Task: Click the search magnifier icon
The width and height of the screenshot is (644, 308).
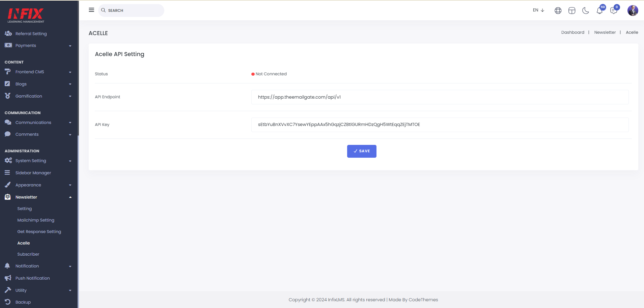Action: tap(103, 10)
